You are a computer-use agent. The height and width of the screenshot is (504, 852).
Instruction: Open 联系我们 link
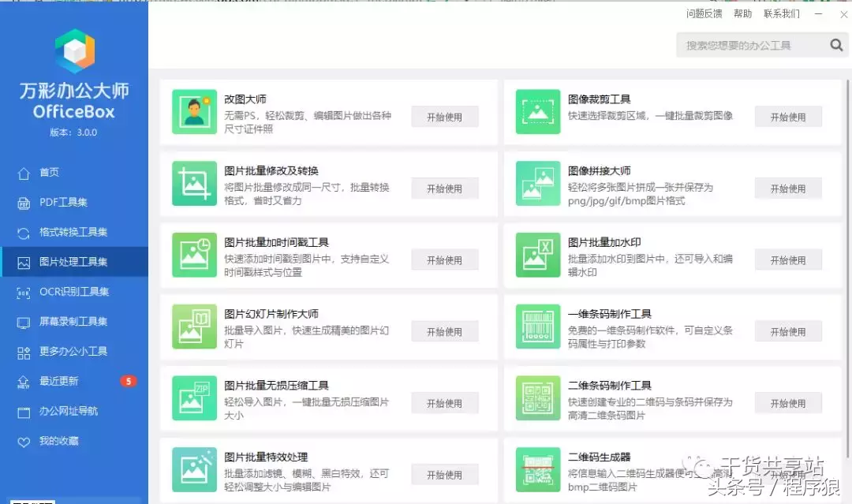782,13
